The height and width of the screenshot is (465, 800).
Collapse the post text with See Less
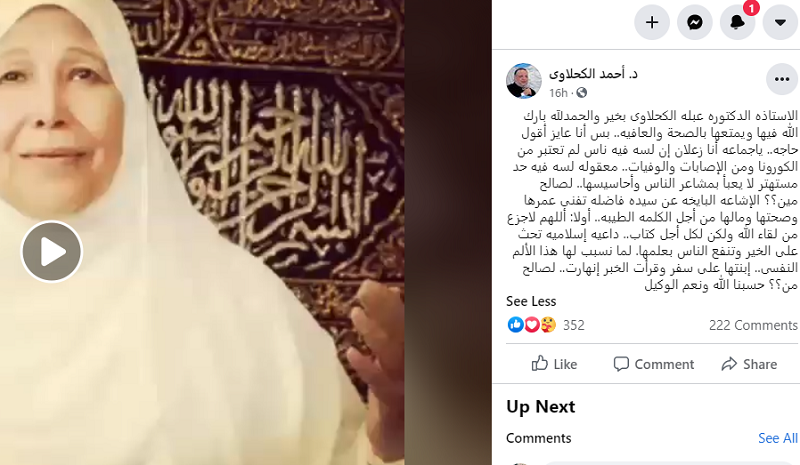[531, 301]
